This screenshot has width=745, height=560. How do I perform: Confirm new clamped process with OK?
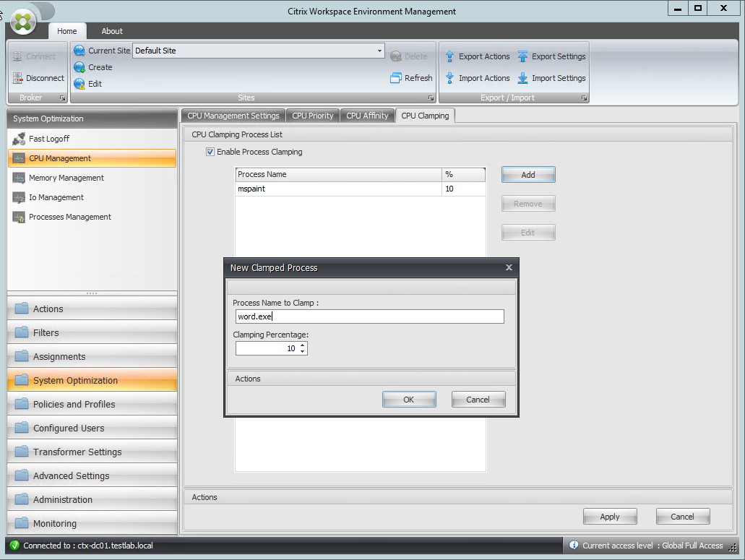coord(409,400)
